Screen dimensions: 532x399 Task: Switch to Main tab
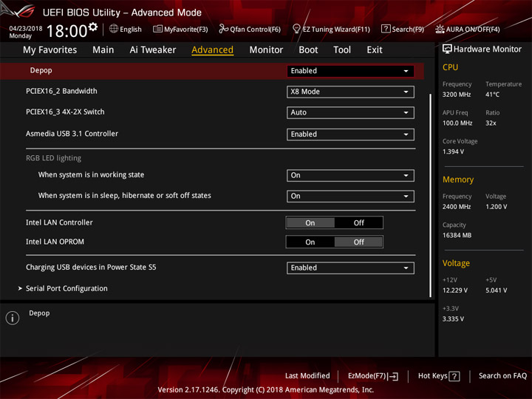pos(103,50)
